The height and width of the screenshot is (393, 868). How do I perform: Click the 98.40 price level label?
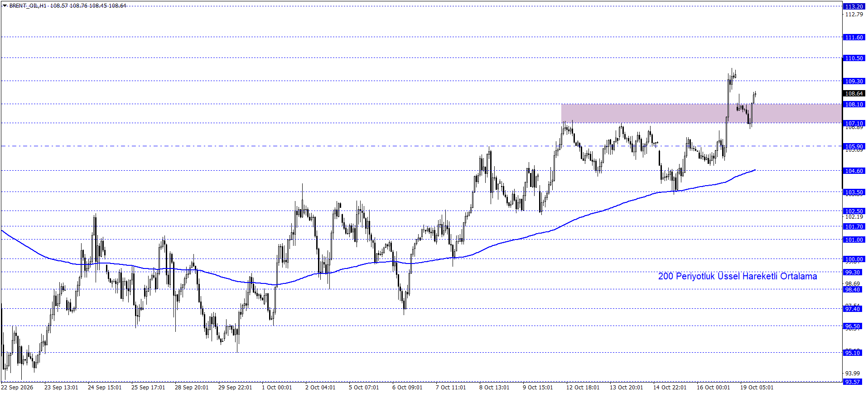[x=854, y=289]
